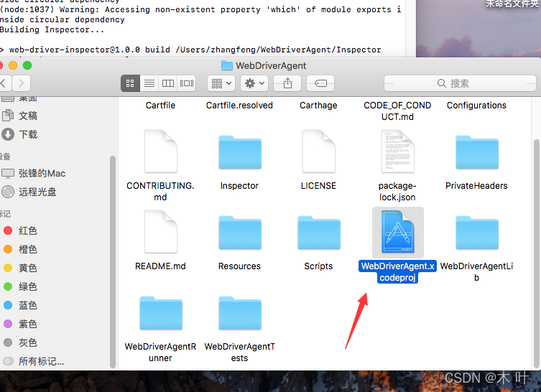The height and width of the screenshot is (392, 541).
Task: Select the CONTRIBUTING.md file icon
Action: click(x=160, y=151)
